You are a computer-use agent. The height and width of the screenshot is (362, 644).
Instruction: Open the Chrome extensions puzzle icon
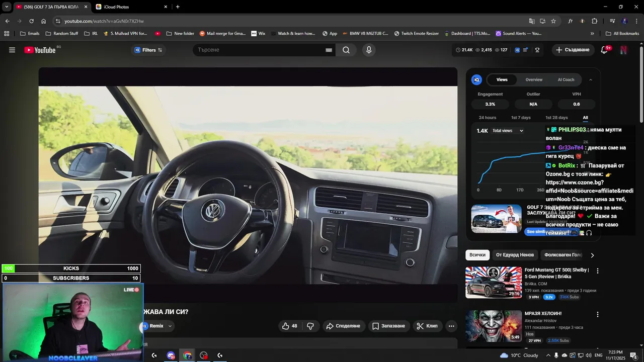(x=595, y=21)
